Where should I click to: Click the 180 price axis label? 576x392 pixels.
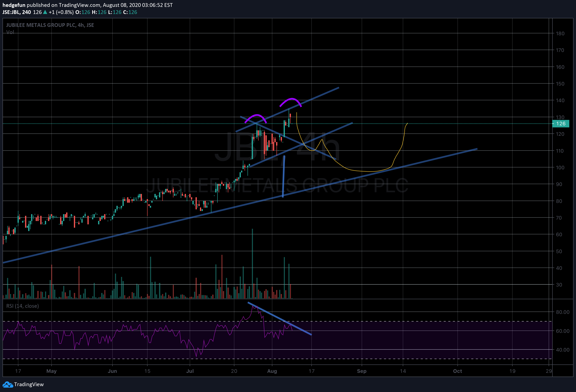coord(560,33)
